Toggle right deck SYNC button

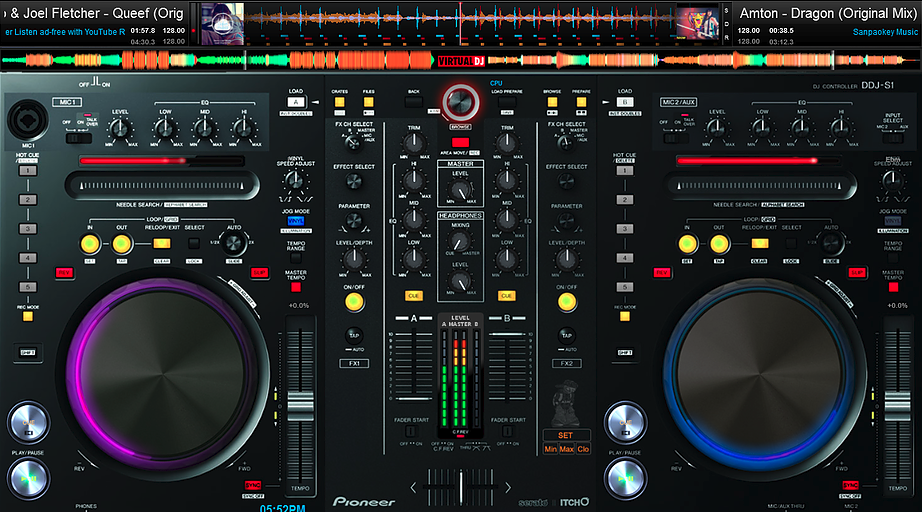(x=850, y=486)
